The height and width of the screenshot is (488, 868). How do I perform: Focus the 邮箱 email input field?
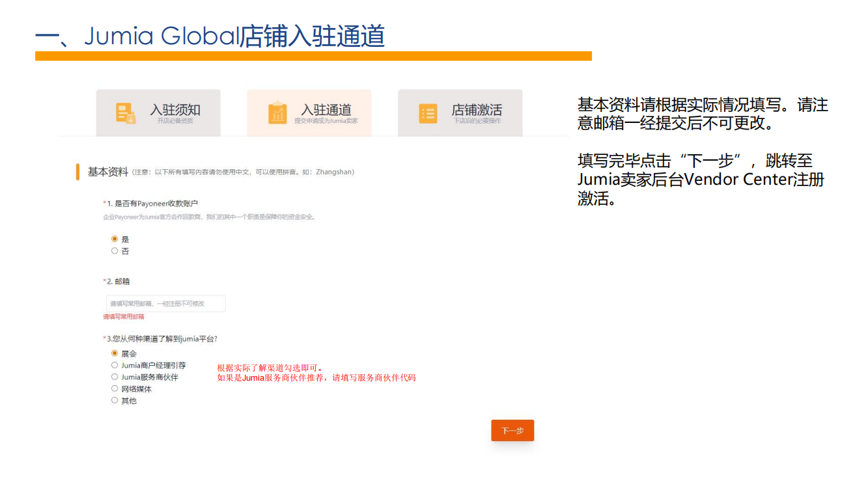click(166, 303)
